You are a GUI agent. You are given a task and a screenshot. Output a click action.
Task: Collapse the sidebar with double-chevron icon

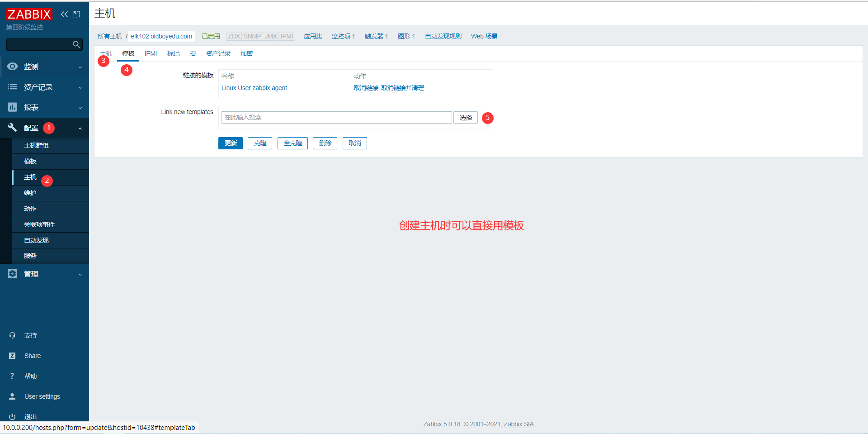pyautogui.click(x=64, y=14)
